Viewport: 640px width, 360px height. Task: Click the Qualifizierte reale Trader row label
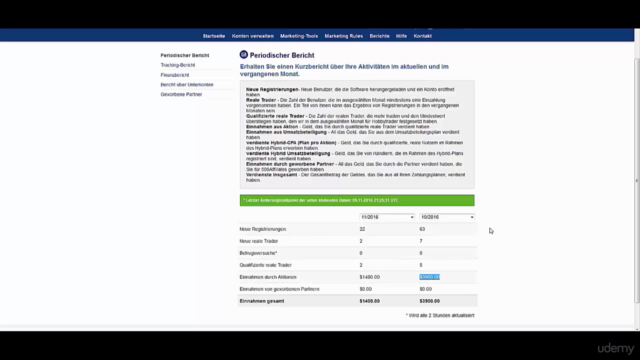pos(265,265)
